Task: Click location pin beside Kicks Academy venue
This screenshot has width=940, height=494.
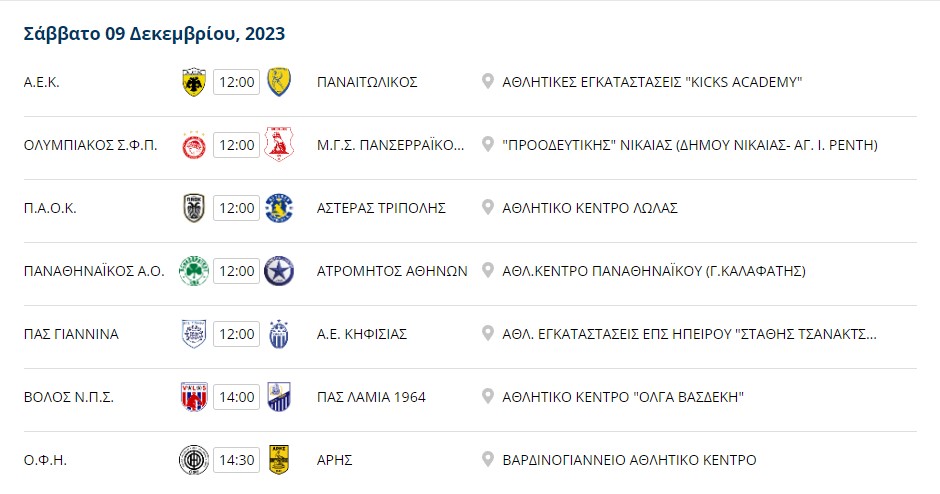Action: coord(488,81)
